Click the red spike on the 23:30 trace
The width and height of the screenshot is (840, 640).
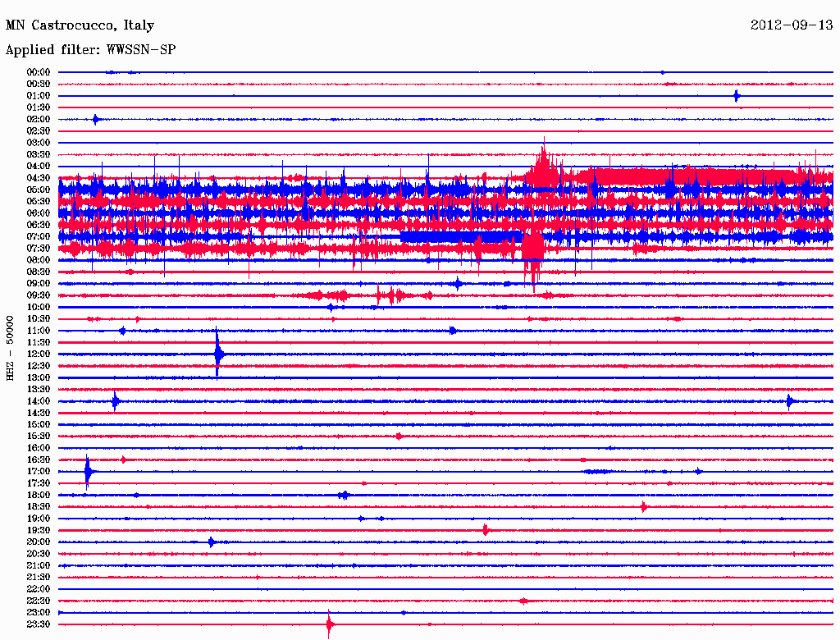329,624
